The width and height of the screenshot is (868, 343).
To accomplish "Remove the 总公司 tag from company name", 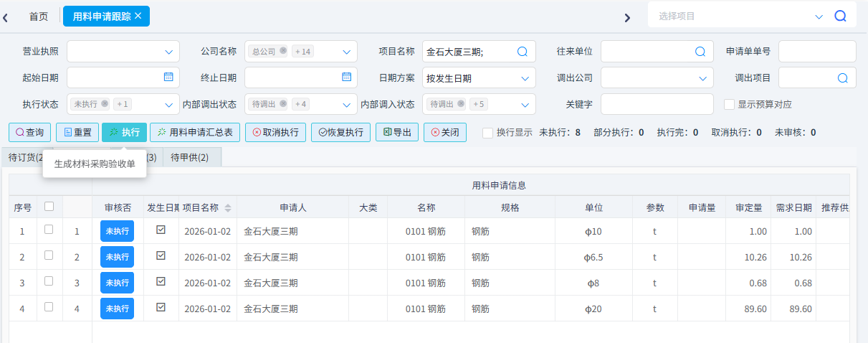I will 283,51.
